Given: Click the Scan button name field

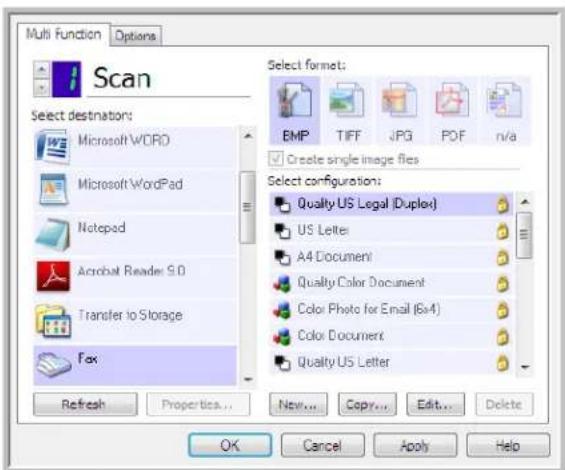Looking at the screenshot, I should 169,79.
